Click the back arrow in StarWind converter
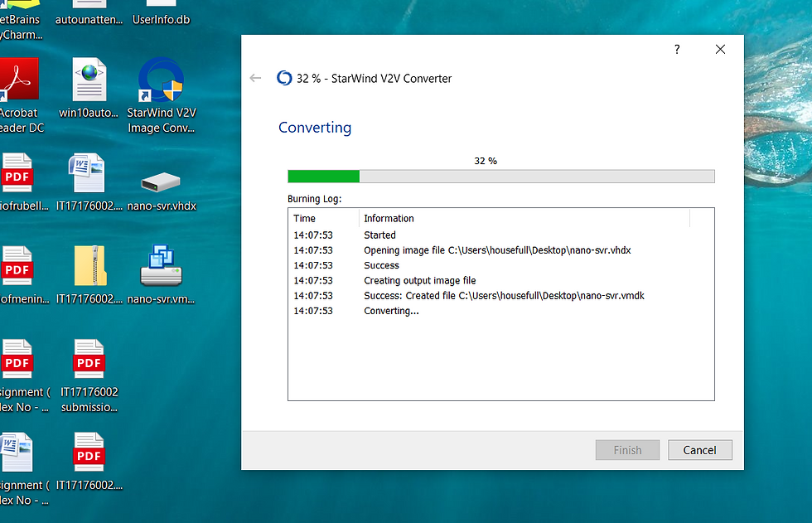The image size is (812, 523). point(255,78)
